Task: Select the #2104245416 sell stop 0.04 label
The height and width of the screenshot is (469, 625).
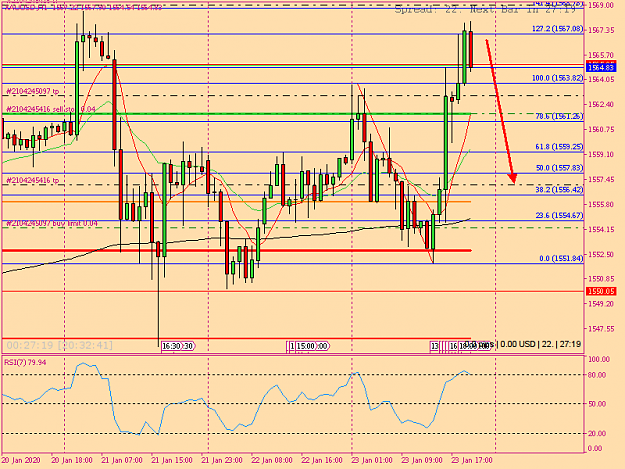Action: (x=51, y=109)
